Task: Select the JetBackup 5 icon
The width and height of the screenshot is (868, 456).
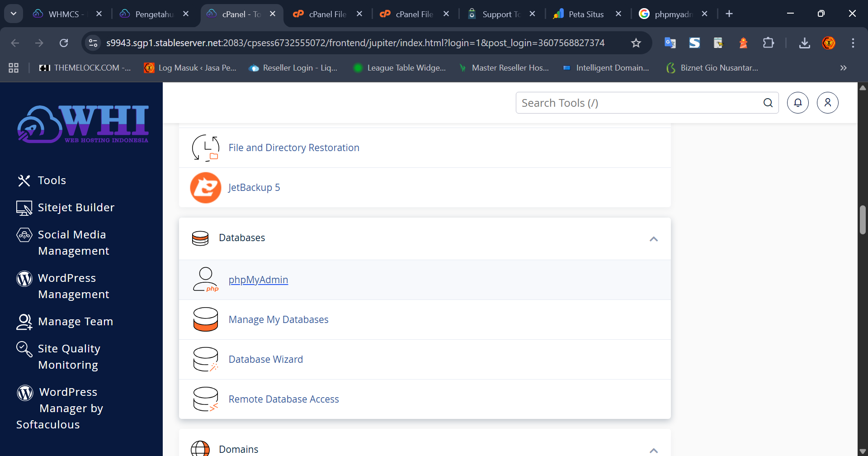Action: click(206, 187)
